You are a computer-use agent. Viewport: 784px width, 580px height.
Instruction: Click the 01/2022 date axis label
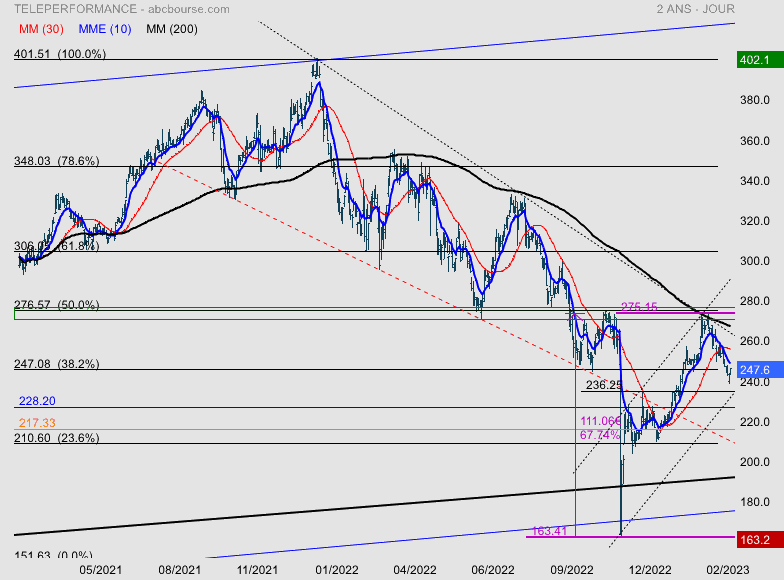click(x=336, y=570)
